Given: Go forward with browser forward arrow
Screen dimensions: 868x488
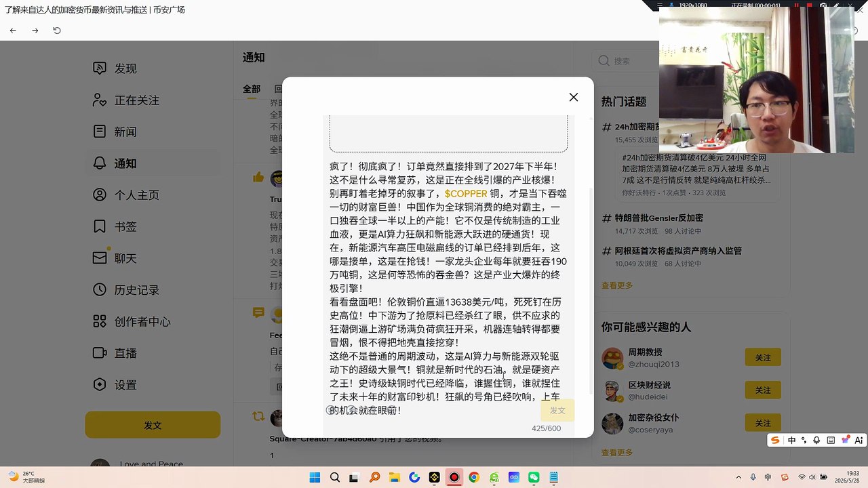Looking at the screenshot, I should [35, 30].
